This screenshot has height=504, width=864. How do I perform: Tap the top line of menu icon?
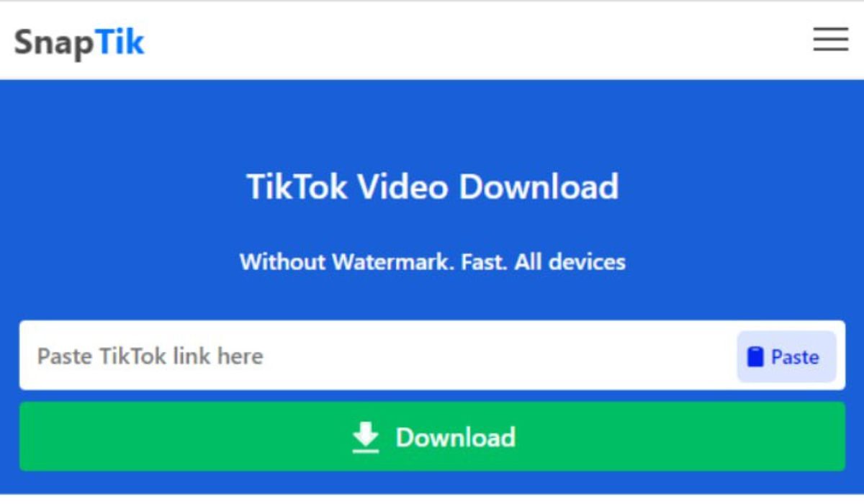point(831,29)
